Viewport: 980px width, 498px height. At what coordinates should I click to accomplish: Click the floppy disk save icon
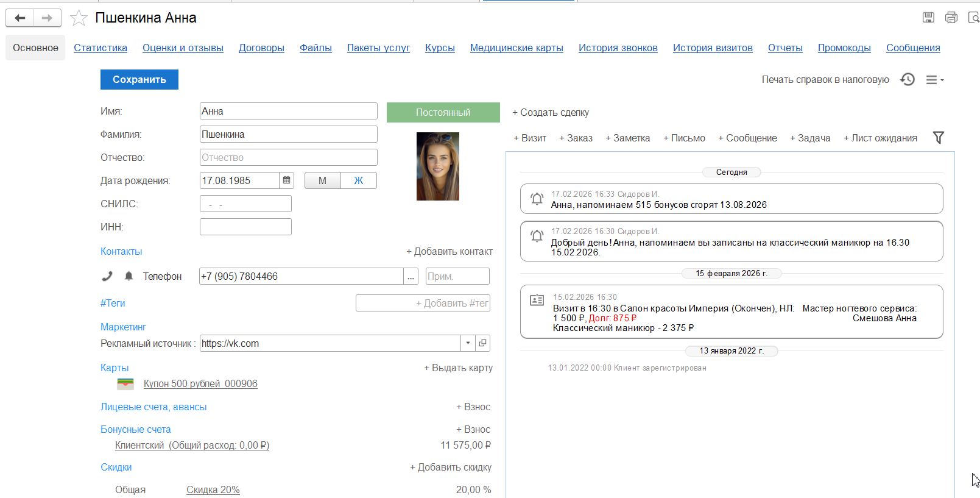[928, 18]
